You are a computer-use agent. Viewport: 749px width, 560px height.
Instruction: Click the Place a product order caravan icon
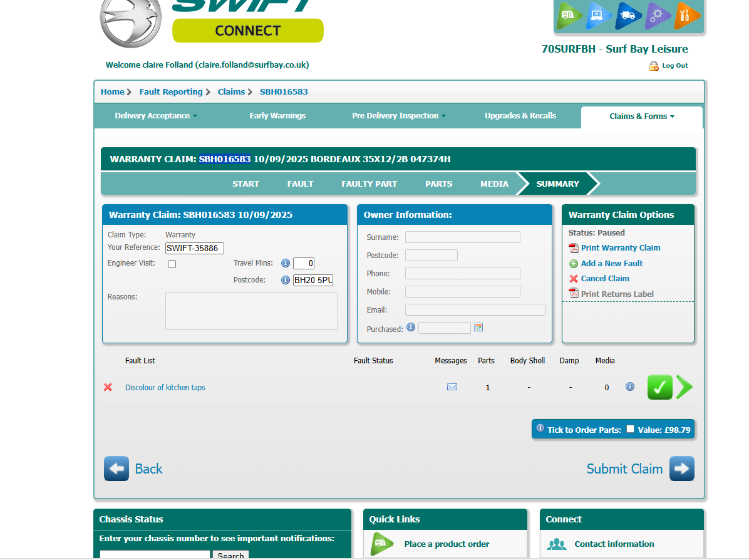point(382,544)
